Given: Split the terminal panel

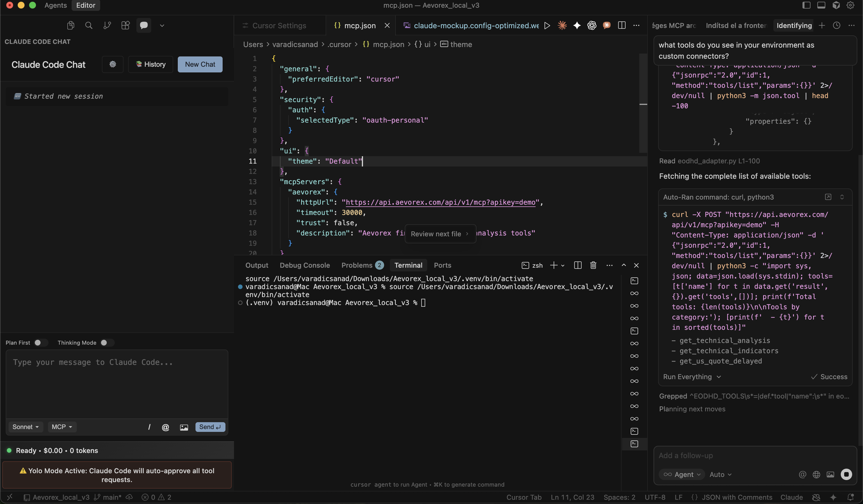Looking at the screenshot, I should (578, 265).
